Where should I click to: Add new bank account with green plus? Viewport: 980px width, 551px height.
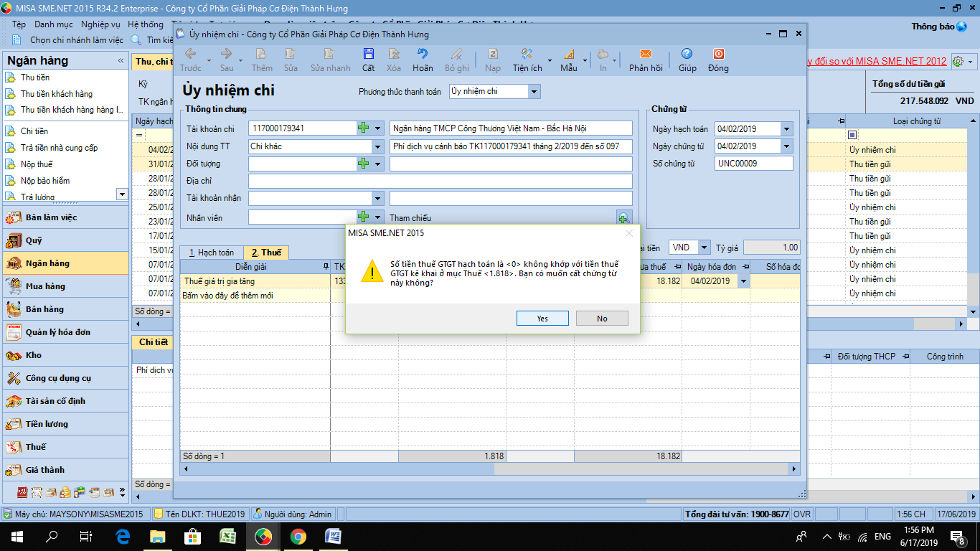364,128
